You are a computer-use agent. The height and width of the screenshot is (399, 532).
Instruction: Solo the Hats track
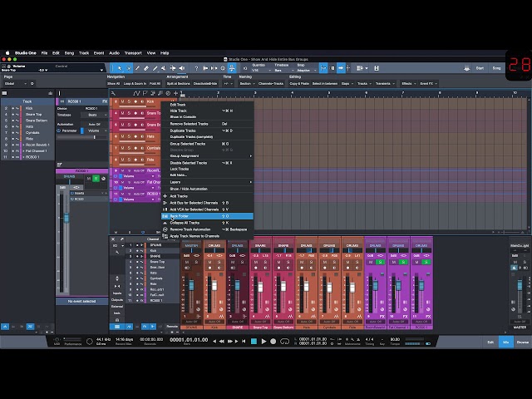point(129,136)
